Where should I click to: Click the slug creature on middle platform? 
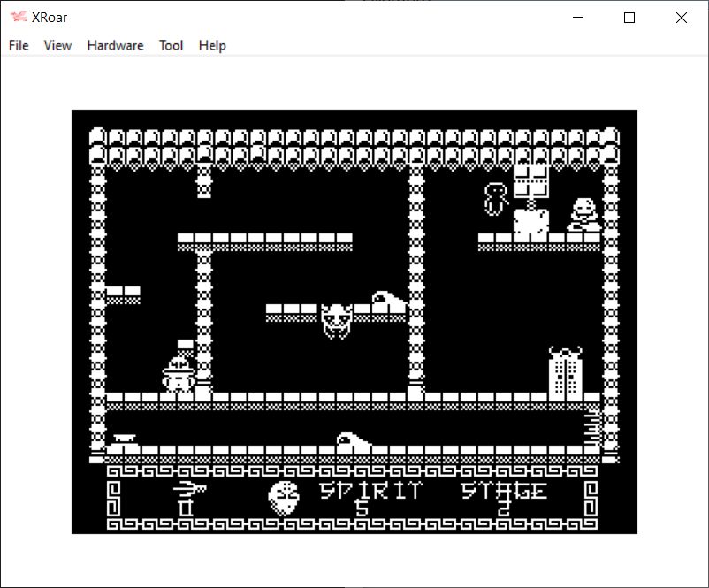pyautogui.click(x=388, y=301)
